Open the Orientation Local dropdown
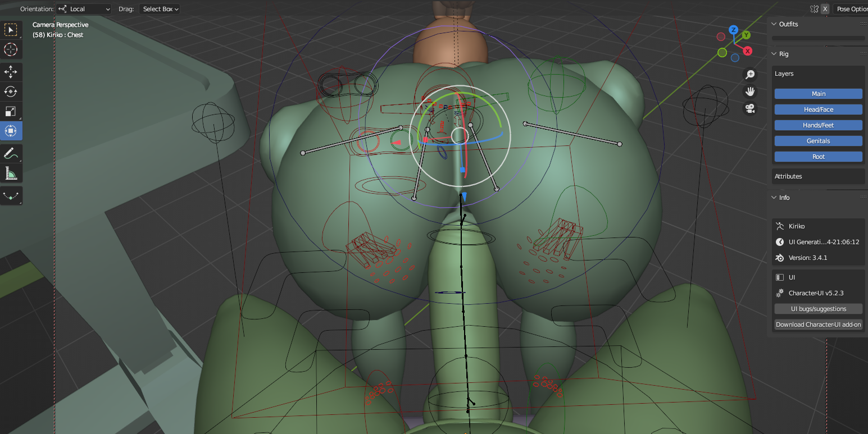The height and width of the screenshot is (434, 868). (84, 9)
